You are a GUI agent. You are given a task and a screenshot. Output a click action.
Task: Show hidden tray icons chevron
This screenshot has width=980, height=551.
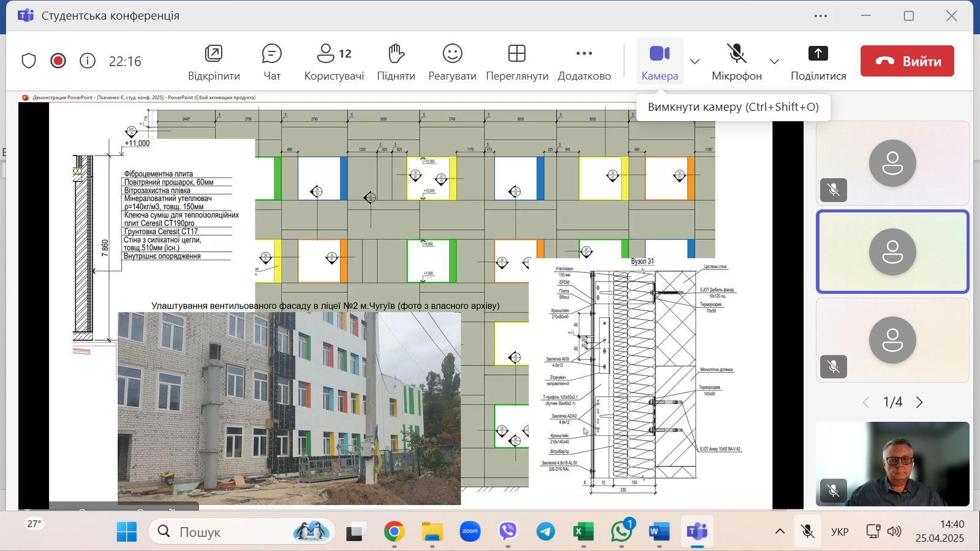780,531
